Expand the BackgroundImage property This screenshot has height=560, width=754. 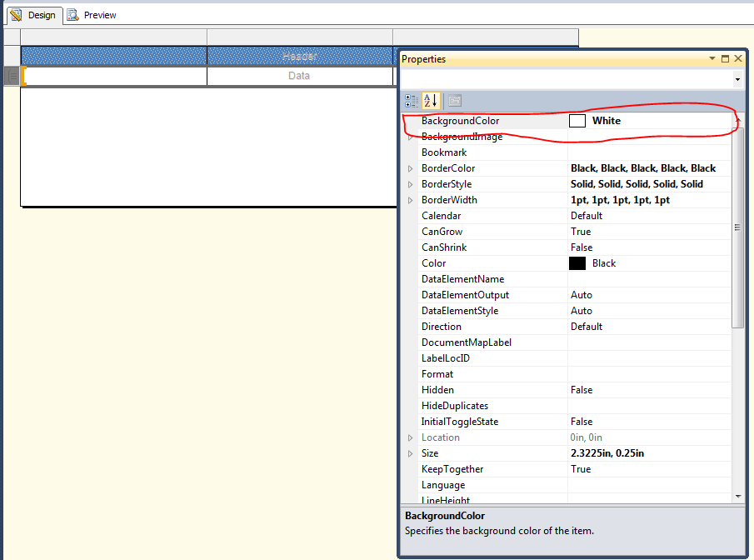coord(410,137)
